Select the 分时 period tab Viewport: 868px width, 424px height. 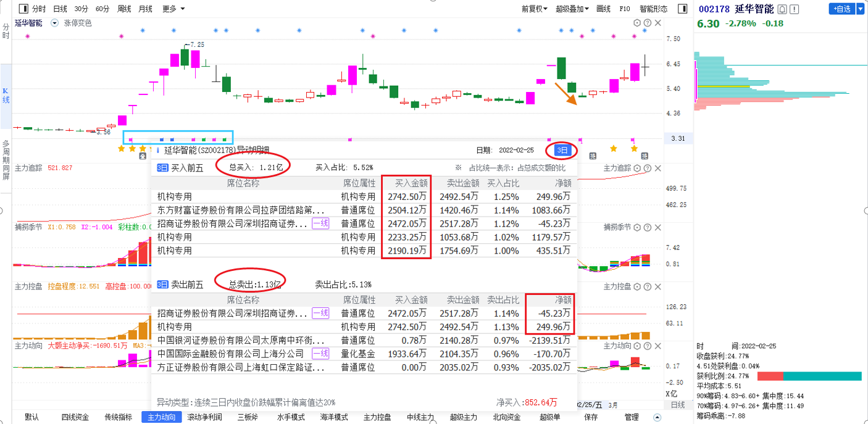click(39, 9)
